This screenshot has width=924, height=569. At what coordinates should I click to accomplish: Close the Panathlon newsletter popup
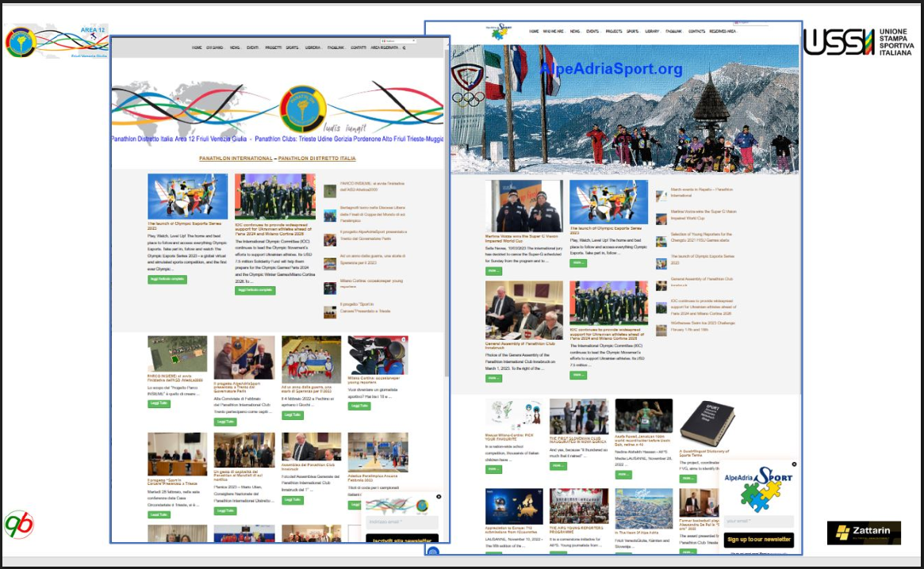(x=439, y=497)
